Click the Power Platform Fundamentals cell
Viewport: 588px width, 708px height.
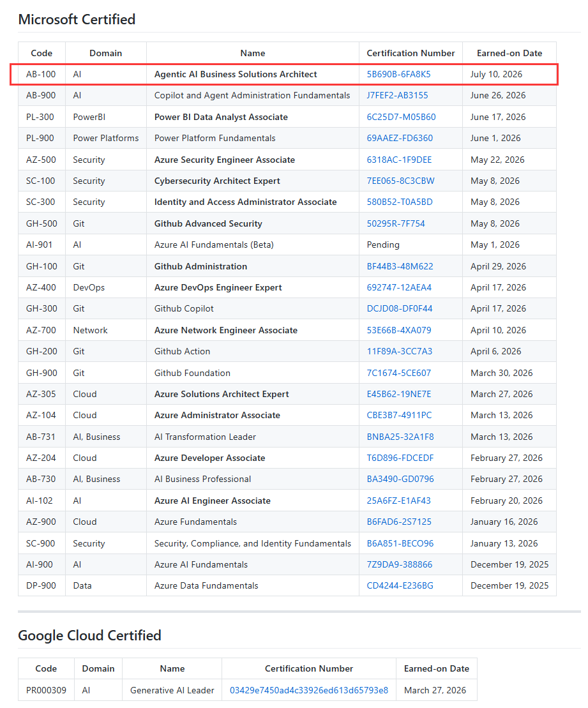pyautogui.click(x=252, y=138)
